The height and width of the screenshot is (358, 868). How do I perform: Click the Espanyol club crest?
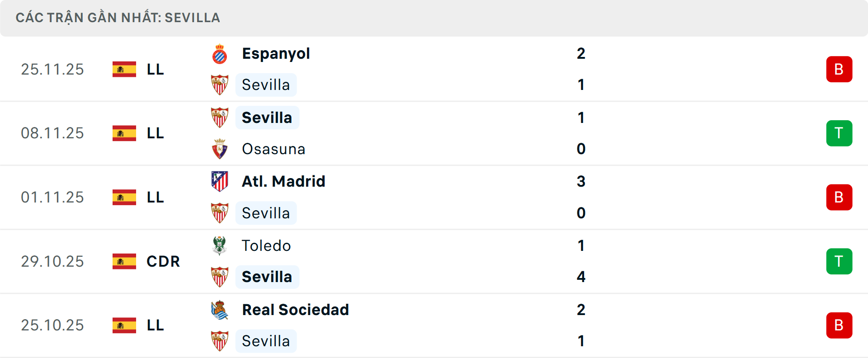click(x=220, y=53)
